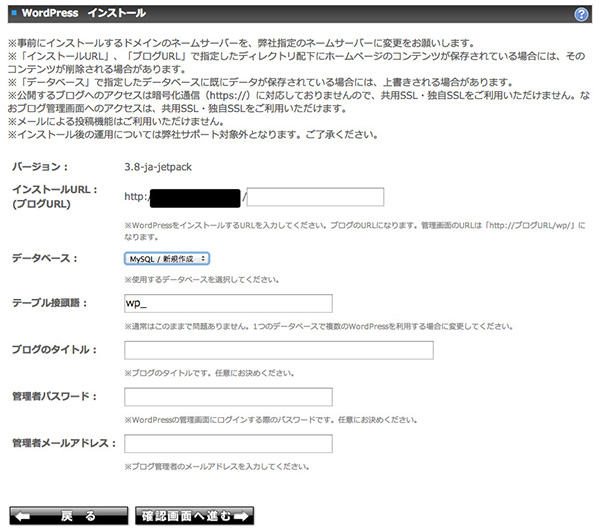600x532 pixels.
Task: Click the データベース label
Action: coord(45,258)
